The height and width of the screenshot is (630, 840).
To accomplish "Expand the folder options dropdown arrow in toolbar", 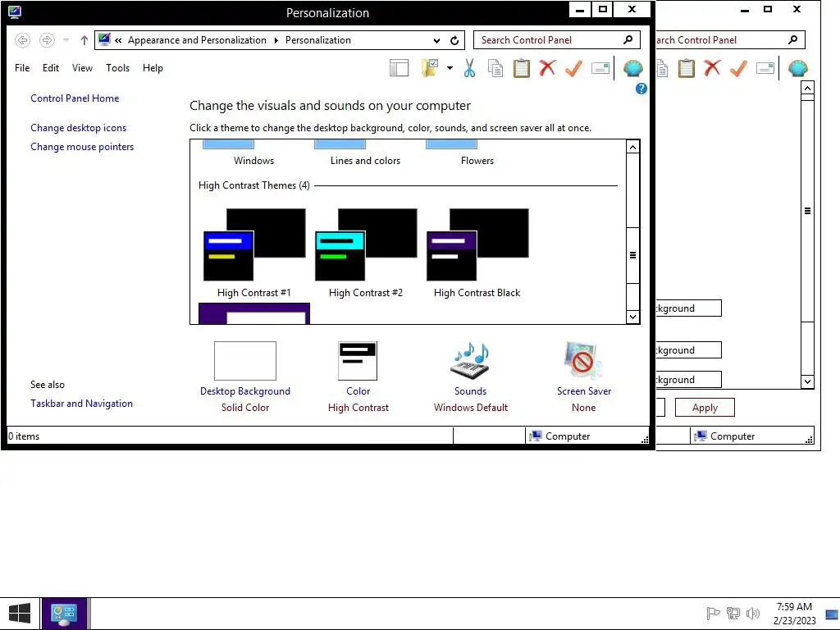I will (450, 68).
